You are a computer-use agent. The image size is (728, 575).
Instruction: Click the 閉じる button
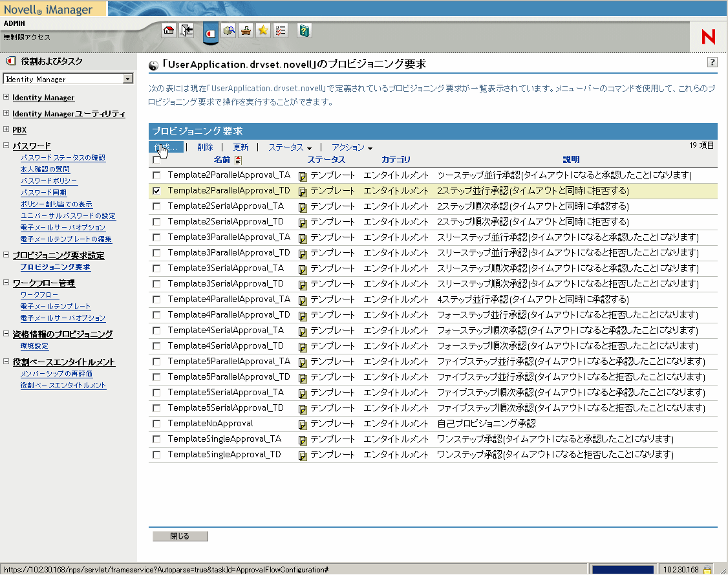pos(180,536)
